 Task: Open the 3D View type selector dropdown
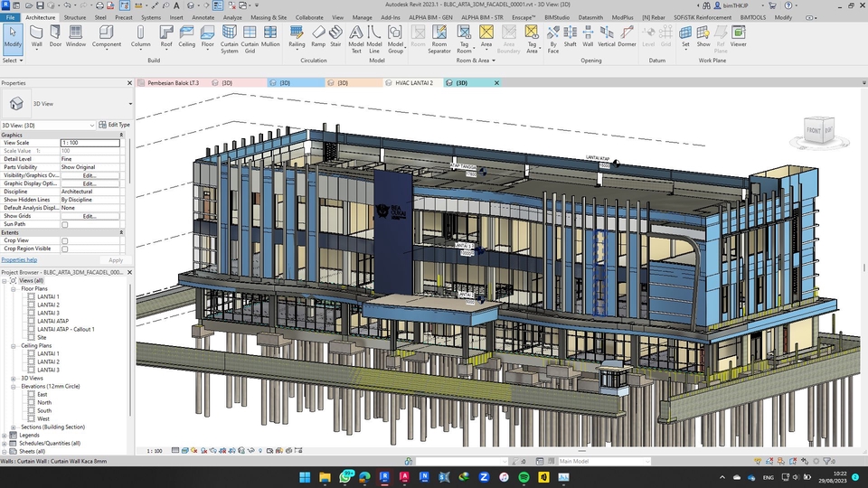pos(130,103)
